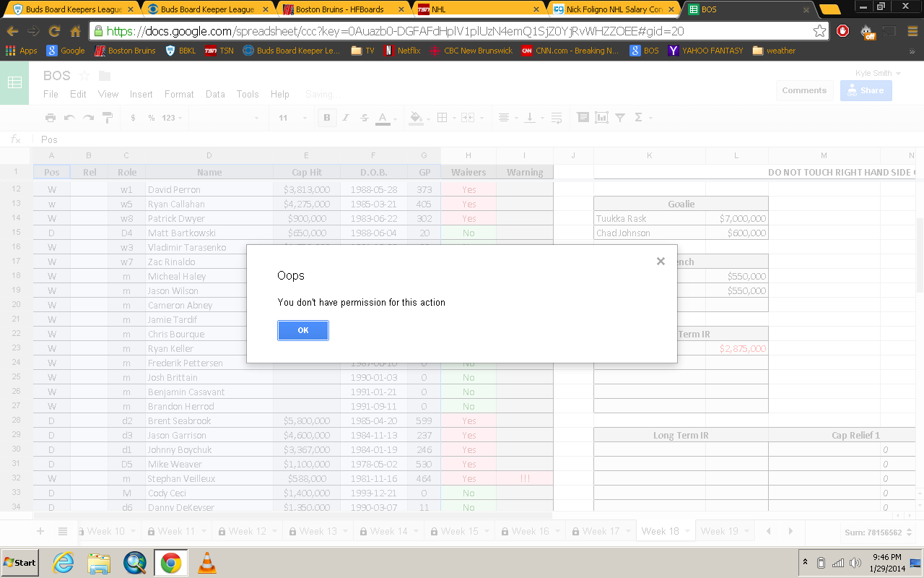The height and width of the screenshot is (578, 924).
Task: Open the all sheets list icon
Action: coord(63,531)
